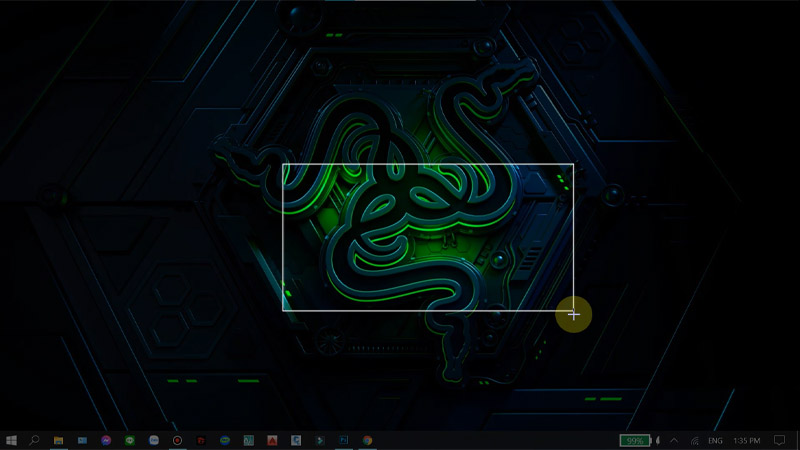
Task: Click the 99% battery indicator
Action: (633, 440)
